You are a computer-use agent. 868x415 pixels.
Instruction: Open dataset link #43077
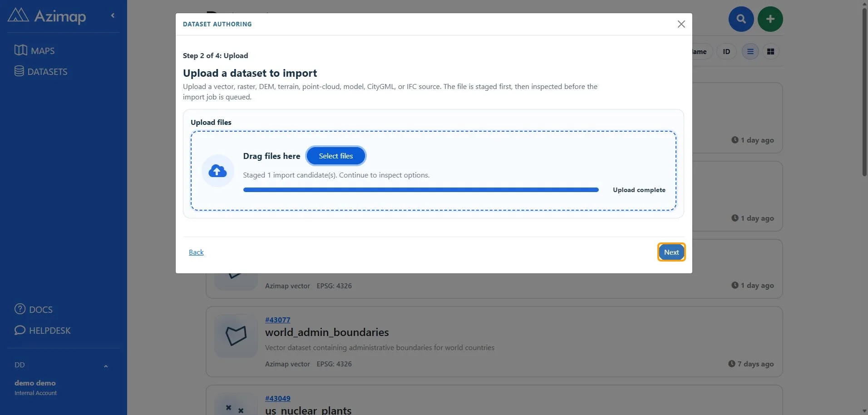tap(277, 320)
